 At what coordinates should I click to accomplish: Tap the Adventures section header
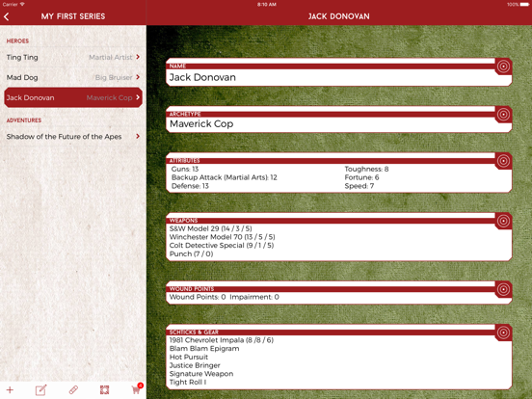point(24,120)
